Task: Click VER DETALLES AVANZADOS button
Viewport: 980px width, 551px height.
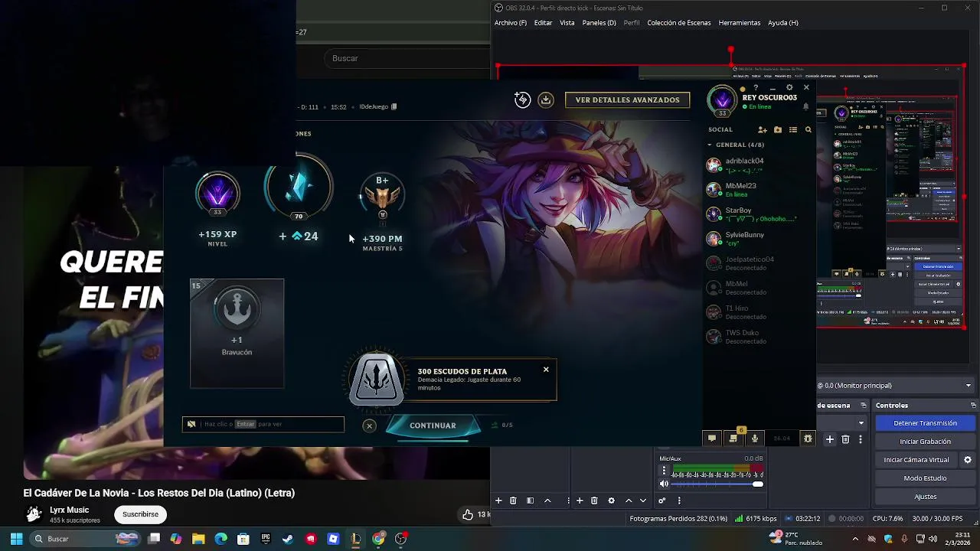Action: click(x=627, y=100)
